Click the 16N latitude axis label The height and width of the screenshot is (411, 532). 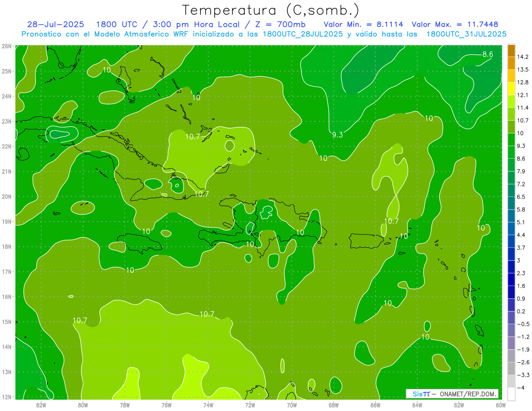pos(6,297)
